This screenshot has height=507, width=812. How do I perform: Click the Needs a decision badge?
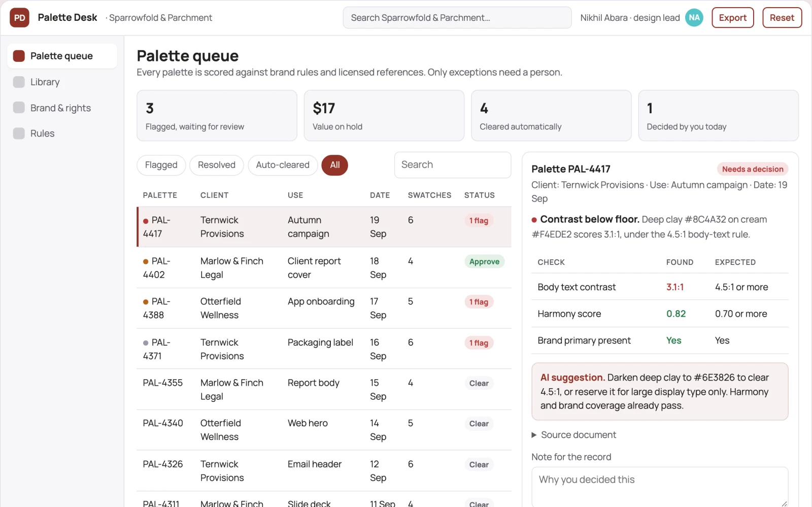coord(753,170)
